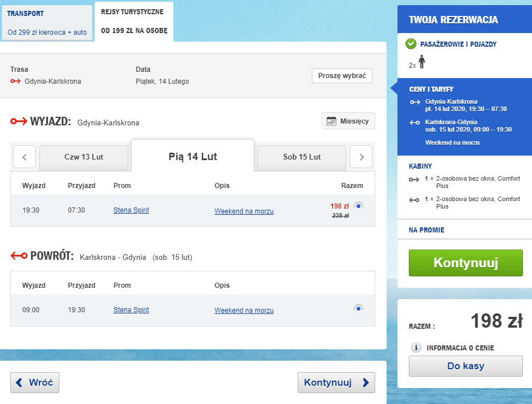Click the info icon next to Informacja o cenie
This screenshot has width=532, height=404.
pyautogui.click(x=416, y=346)
